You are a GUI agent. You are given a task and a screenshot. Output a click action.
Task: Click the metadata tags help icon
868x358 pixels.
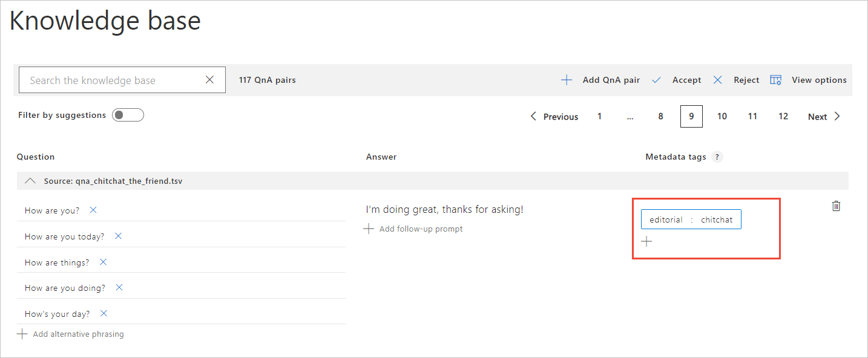click(717, 157)
